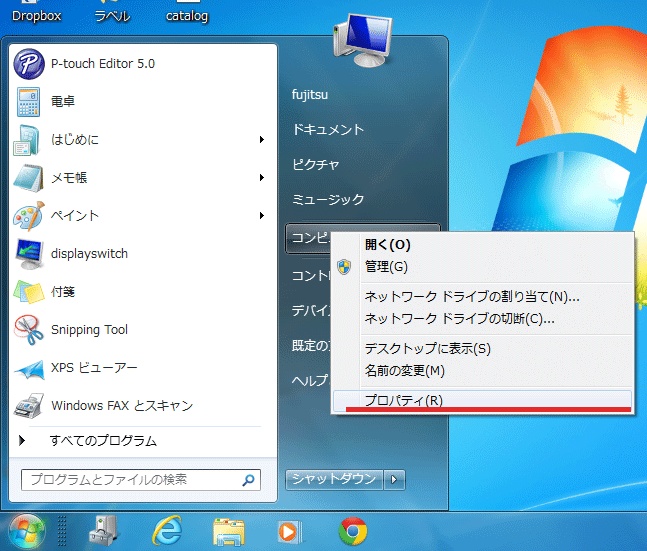
Task: Click the Snipping Tool label
Action: click(89, 330)
